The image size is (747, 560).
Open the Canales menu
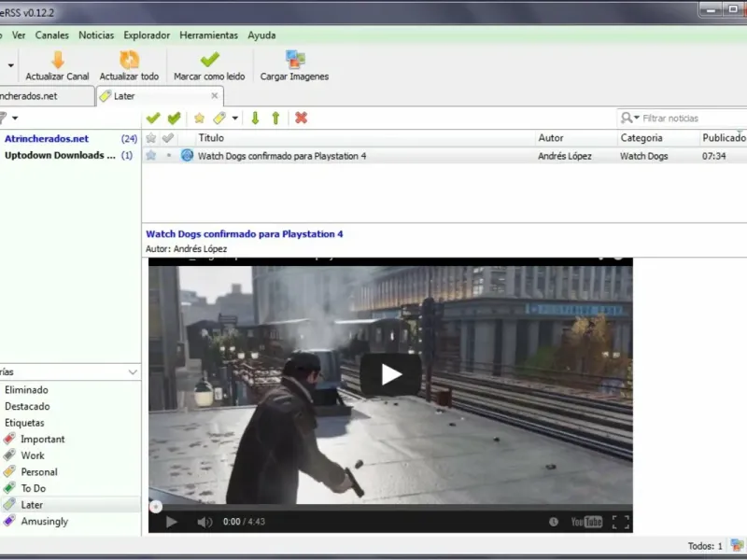pyautogui.click(x=52, y=35)
